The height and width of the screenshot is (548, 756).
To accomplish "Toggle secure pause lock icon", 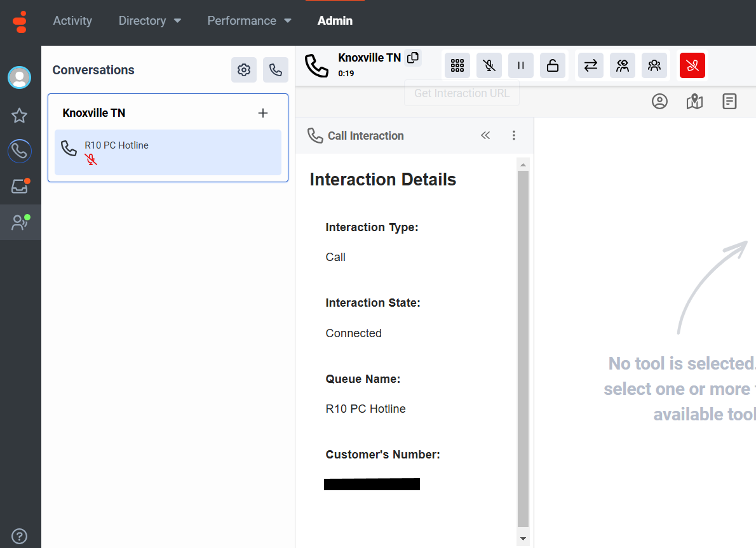I will pyautogui.click(x=553, y=65).
